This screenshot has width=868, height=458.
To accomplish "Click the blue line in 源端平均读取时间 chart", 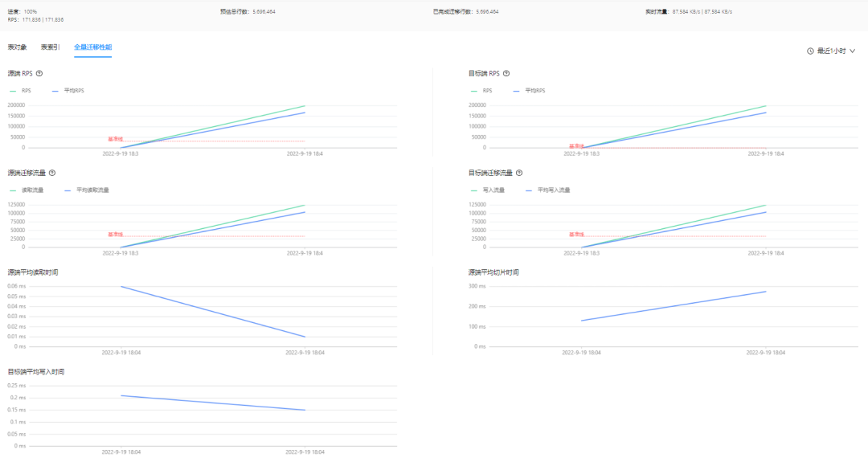I will [213, 312].
